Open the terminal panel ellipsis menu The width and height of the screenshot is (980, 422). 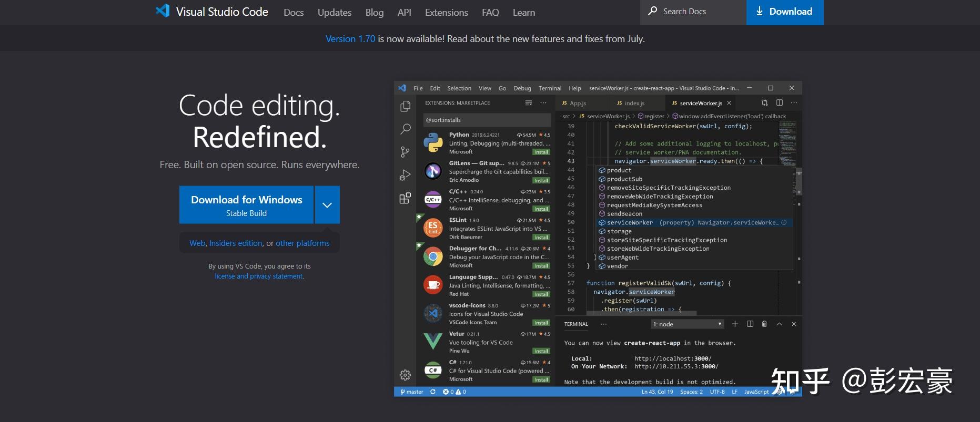coord(603,324)
